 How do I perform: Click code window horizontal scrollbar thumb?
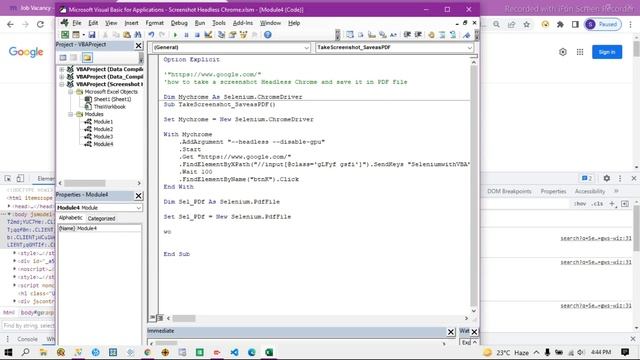[184, 318]
